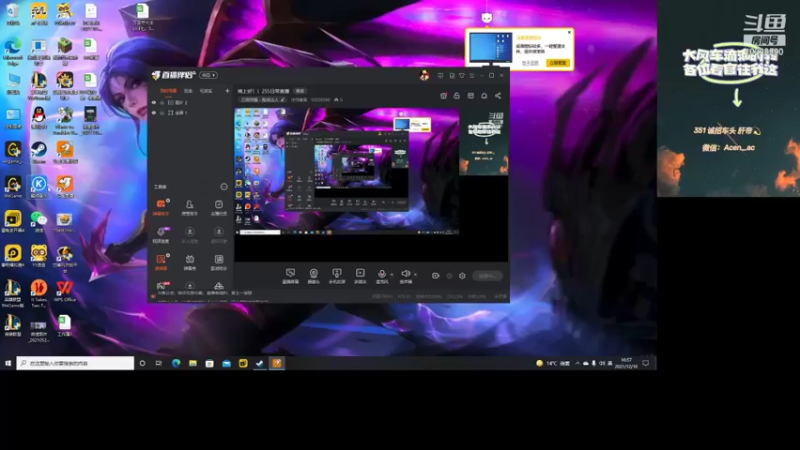
Task: Open the Steam desktop shortcut
Action: tap(39, 153)
